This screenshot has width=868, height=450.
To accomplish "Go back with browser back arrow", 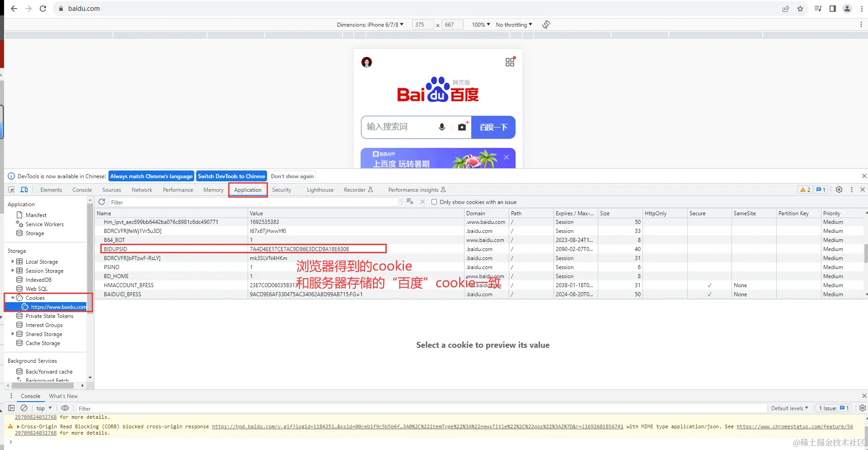I will click(14, 9).
